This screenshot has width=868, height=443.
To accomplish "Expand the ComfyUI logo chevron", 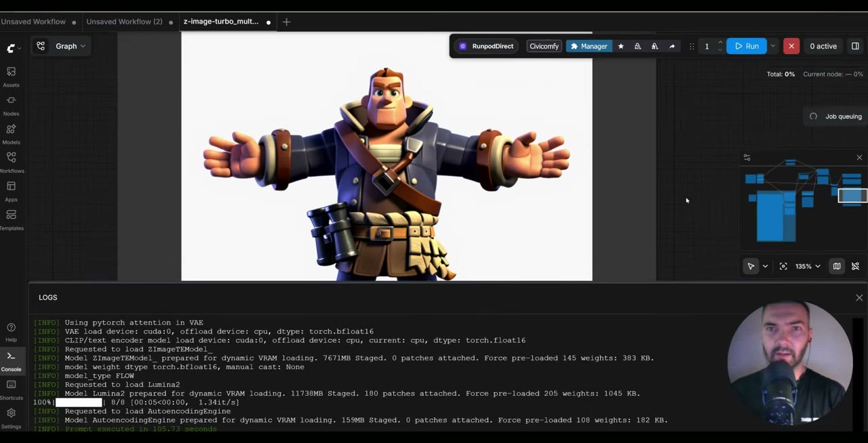I will (20, 48).
